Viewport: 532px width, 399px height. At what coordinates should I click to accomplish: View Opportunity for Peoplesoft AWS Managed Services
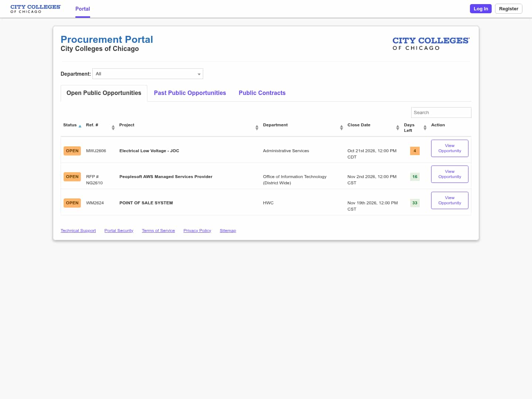[450, 174]
